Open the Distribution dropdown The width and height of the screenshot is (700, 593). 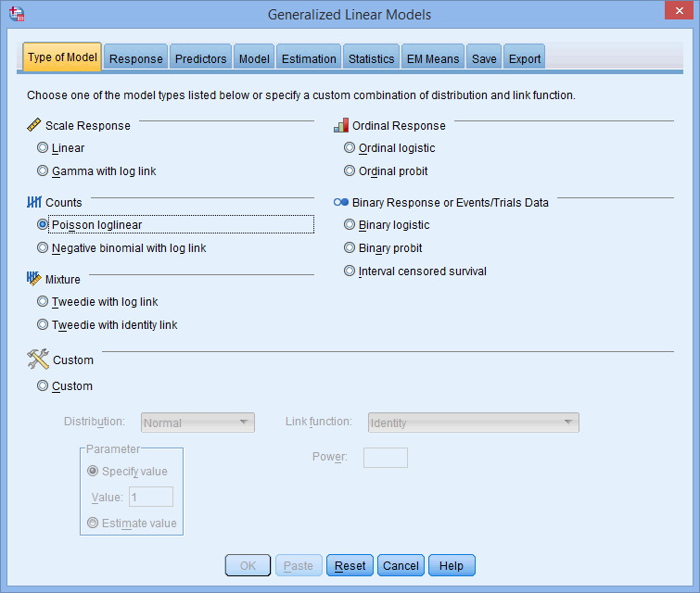(x=197, y=423)
